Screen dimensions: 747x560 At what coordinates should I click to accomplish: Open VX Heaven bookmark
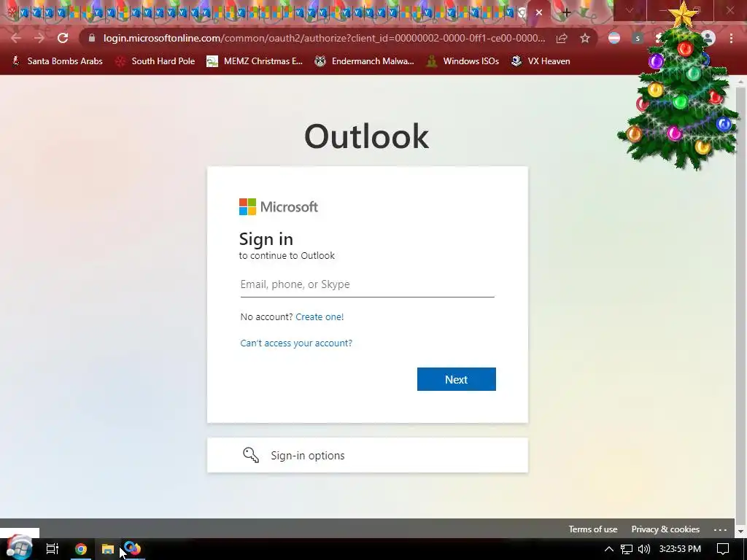click(541, 61)
